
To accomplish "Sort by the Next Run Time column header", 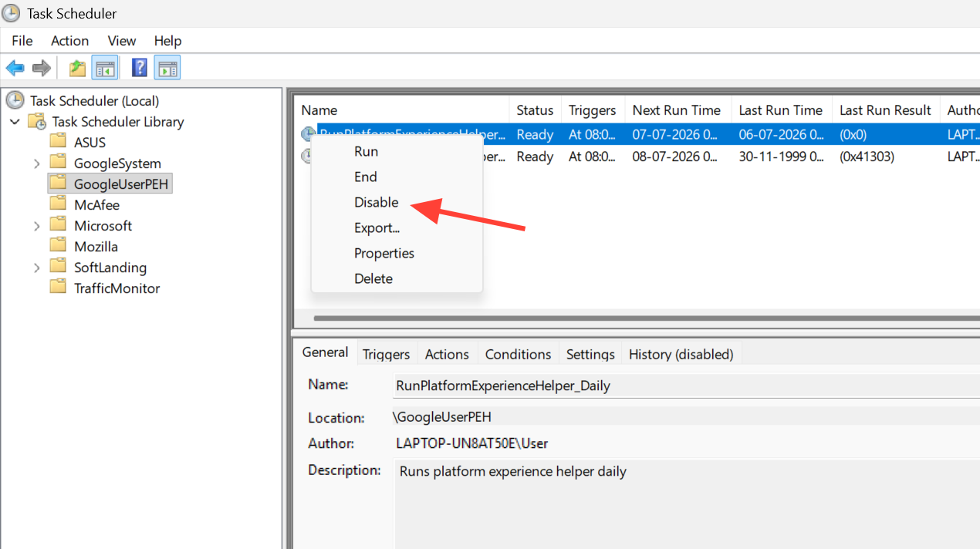I will point(677,109).
